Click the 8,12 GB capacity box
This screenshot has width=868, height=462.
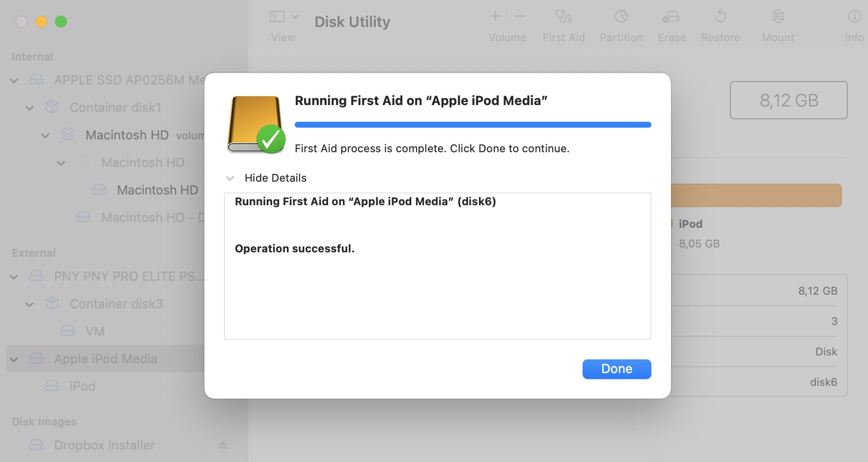(788, 100)
